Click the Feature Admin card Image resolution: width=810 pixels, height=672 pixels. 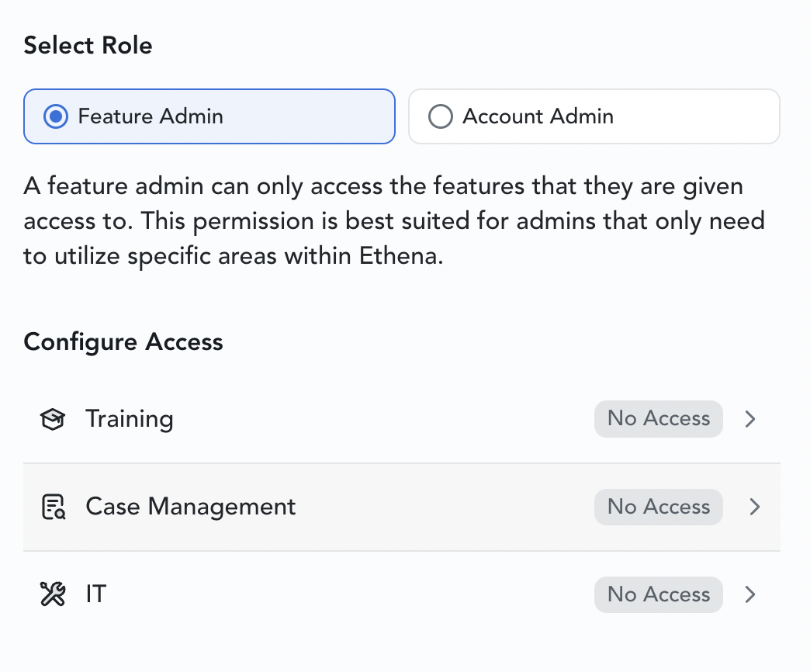tap(209, 116)
